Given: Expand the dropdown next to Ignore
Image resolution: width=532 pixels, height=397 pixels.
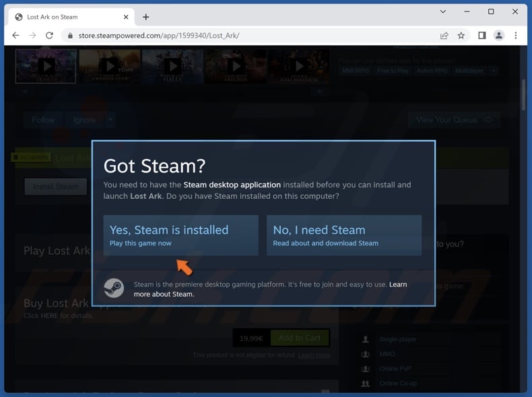Looking at the screenshot, I should pos(110,120).
